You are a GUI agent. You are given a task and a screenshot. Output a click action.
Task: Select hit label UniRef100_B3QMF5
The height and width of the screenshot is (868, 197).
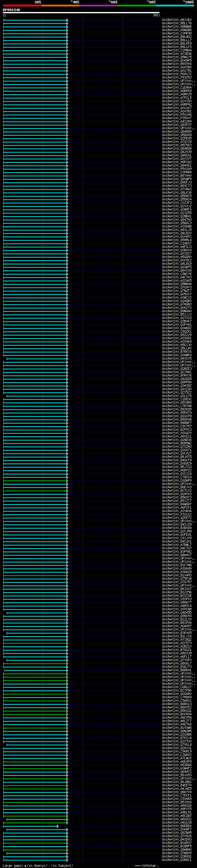pos(176,846)
